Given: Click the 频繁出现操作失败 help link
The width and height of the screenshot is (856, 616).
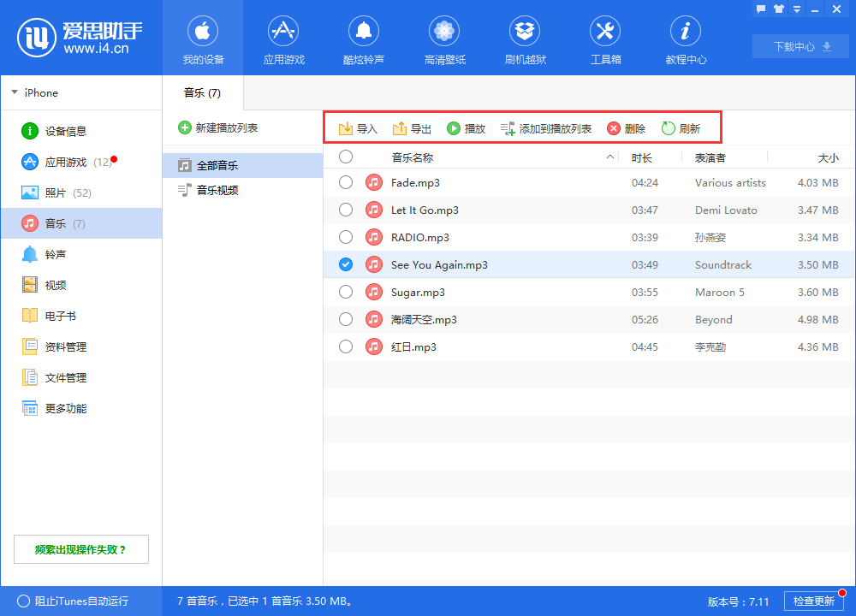Looking at the screenshot, I should point(80,548).
